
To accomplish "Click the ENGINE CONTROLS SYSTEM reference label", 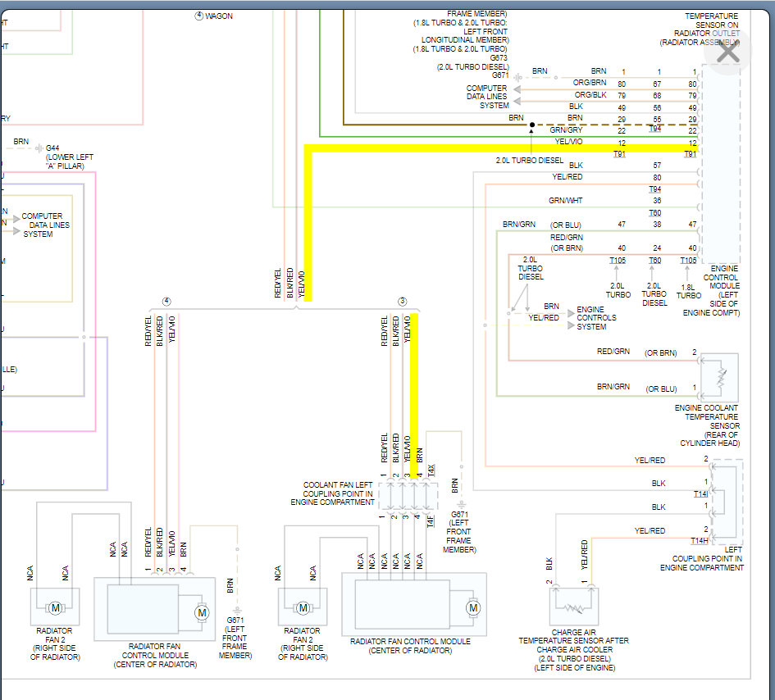I will tap(596, 318).
